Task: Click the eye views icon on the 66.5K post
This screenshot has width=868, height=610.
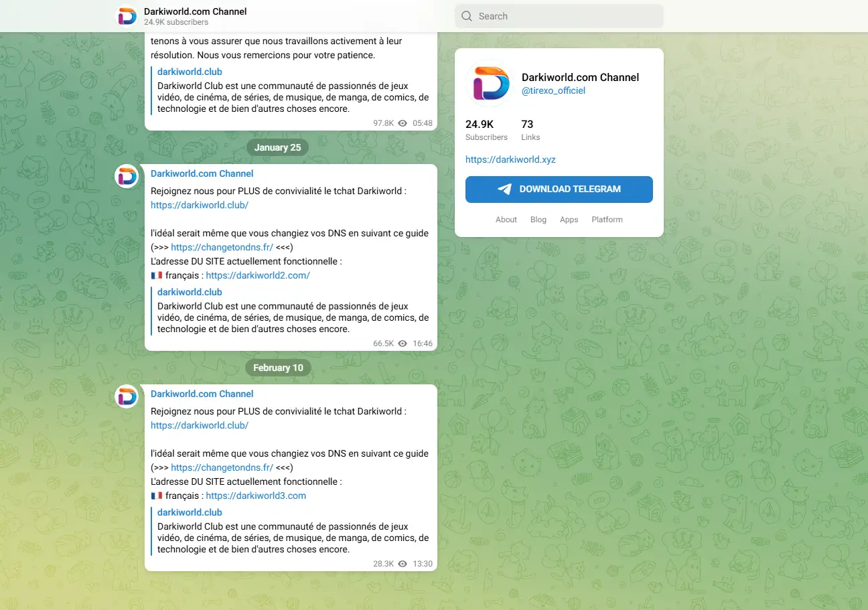Action: pos(403,344)
